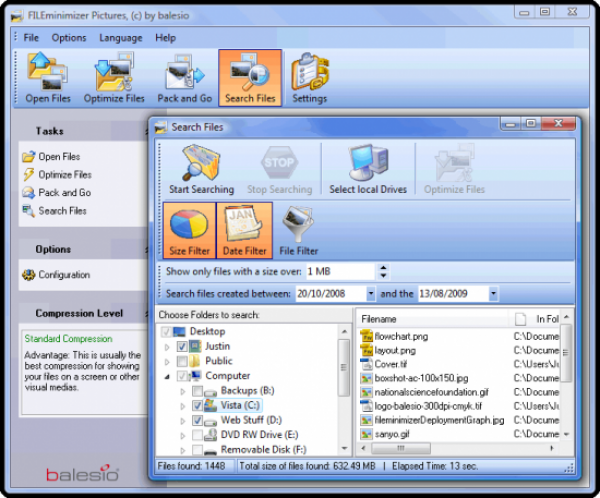The height and width of the screenshot is (498, 600).
Task: Open the Help menu
Action: tap(165, 38)
